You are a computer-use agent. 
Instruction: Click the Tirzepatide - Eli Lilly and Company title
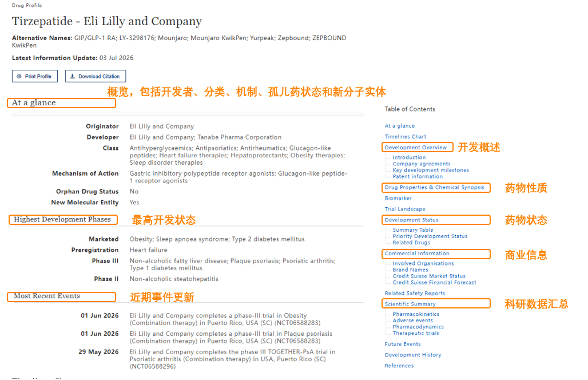coord(107,21)
